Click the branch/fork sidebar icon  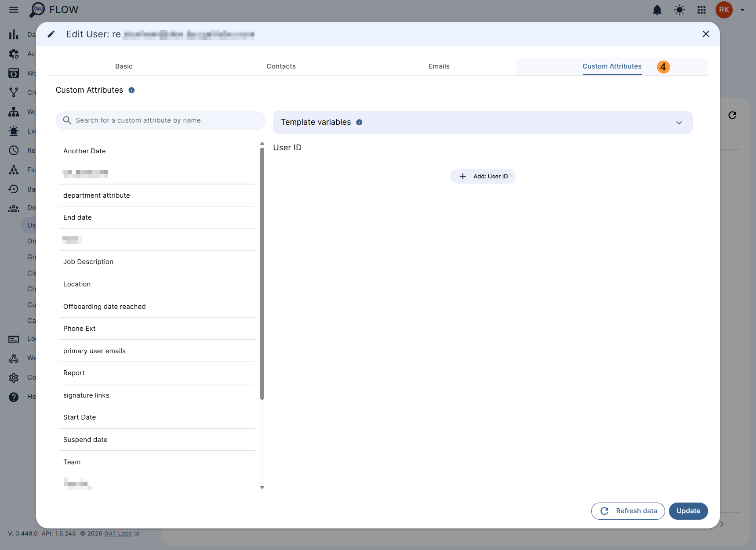point(14,92)
